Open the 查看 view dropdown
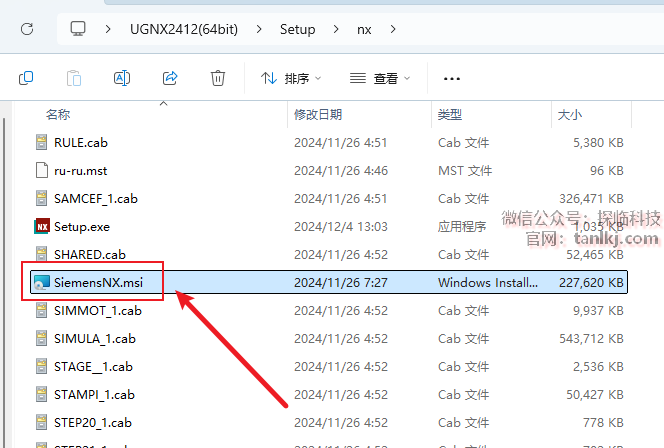Viewport: 664px width, 448px height. [x=380, y=78]
